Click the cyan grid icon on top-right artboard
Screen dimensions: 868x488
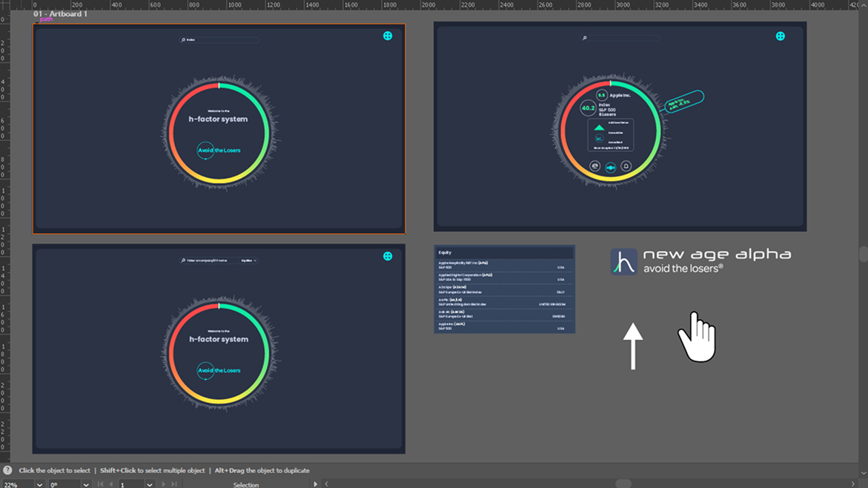pos(780,36)
